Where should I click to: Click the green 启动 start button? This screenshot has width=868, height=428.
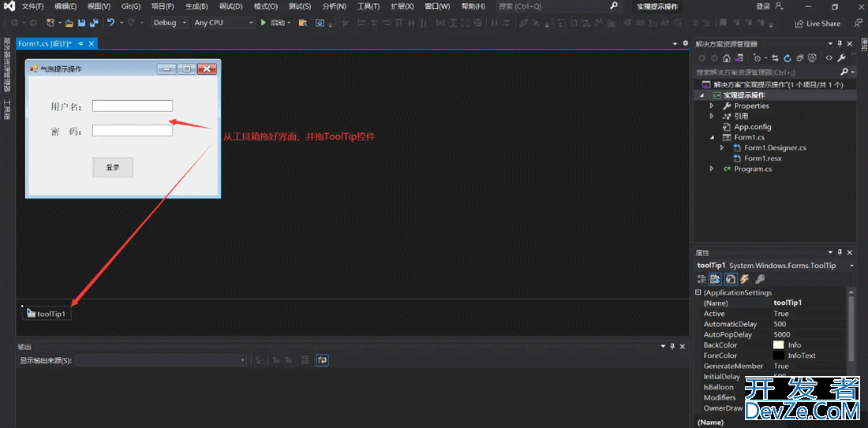coord(273,23)
